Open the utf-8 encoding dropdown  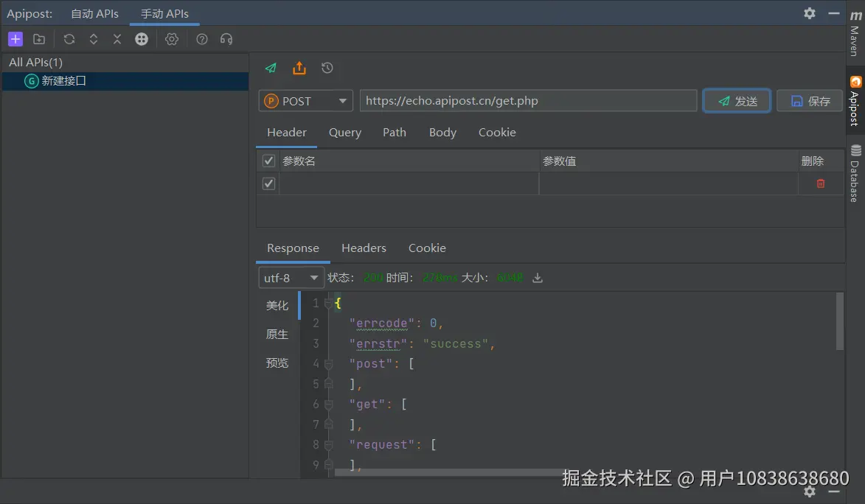291,278
